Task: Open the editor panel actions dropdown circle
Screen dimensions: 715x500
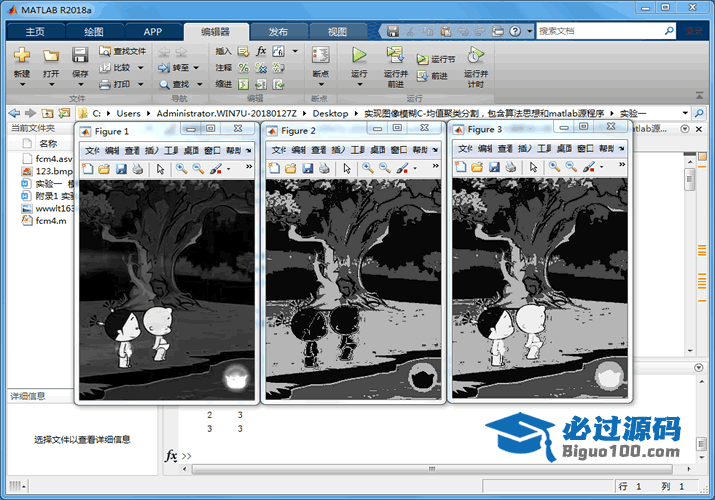Action: point(684,129)
